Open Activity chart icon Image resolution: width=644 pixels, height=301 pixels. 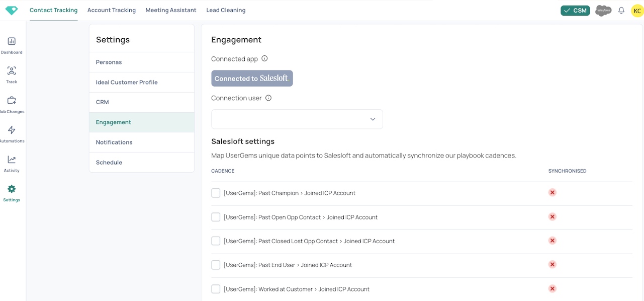tap(12, 160)
